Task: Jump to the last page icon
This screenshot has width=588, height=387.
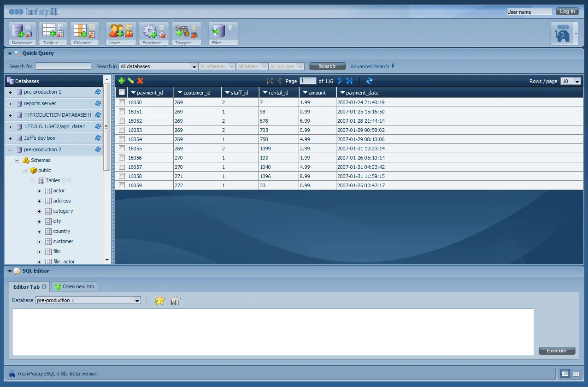Action: pyautogui.click(x=349, y=81)
